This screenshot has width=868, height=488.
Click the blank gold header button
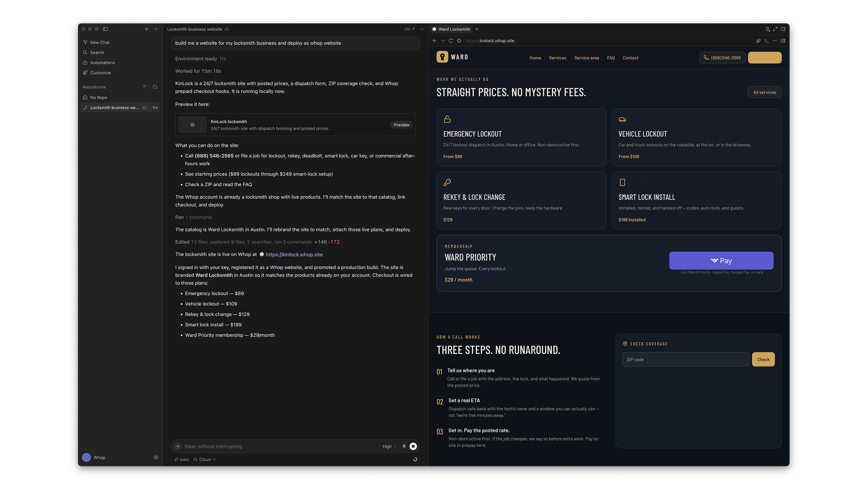765,58
